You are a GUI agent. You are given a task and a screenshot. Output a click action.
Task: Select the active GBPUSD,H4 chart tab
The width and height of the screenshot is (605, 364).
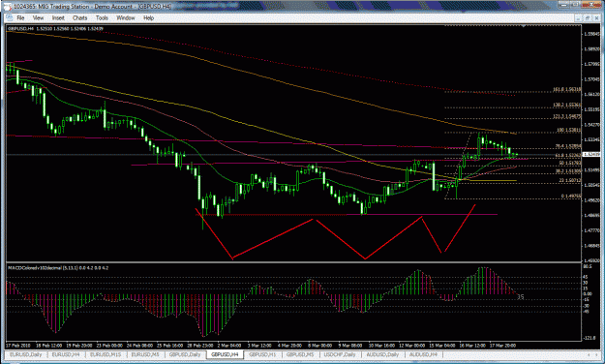(x=225, y=354)
